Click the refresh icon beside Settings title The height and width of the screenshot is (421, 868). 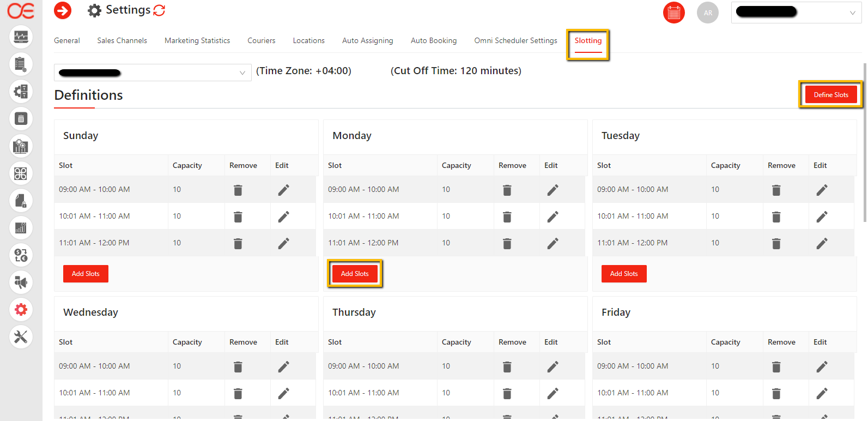point(159,10)
